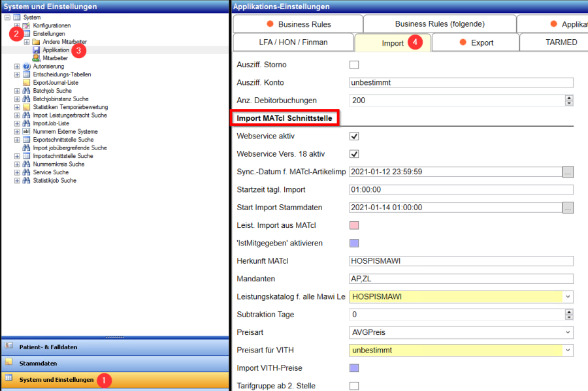Expand the Entscheidungs-Tabellen node
This screenshot has width=588, height=391.
coord(17,74)
